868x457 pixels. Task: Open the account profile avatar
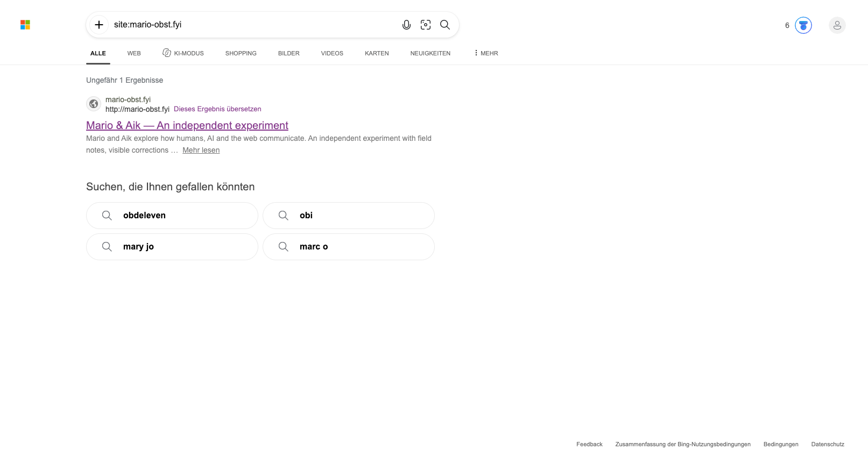pos(837,25)
